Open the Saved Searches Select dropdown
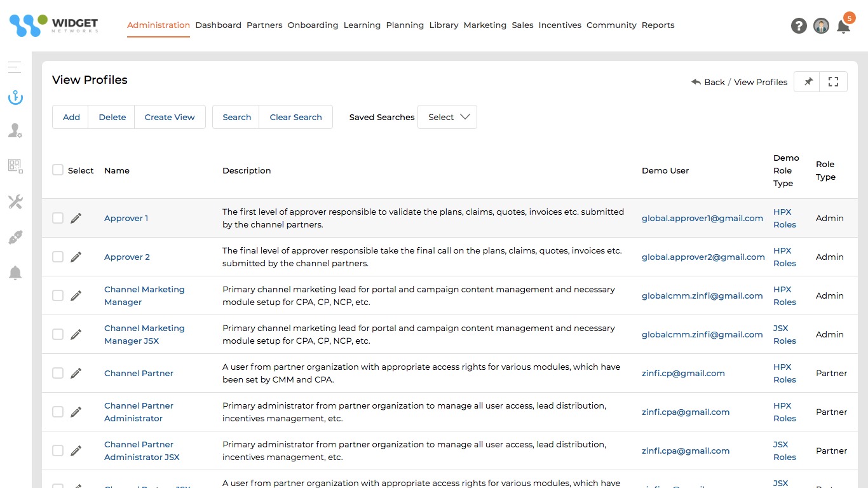The width and height of the screenshot is (868, 488). point(447,117)
